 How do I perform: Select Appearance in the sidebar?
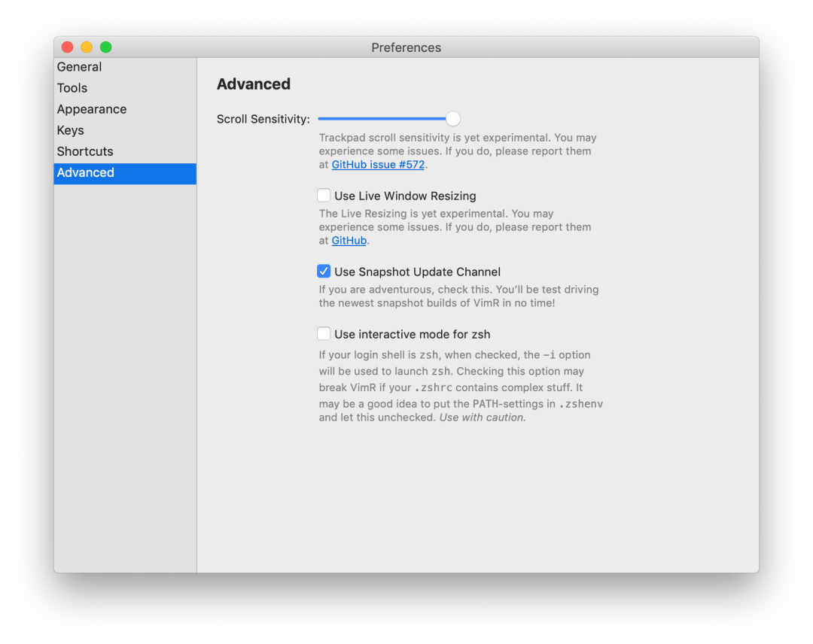tap(125, 109)
